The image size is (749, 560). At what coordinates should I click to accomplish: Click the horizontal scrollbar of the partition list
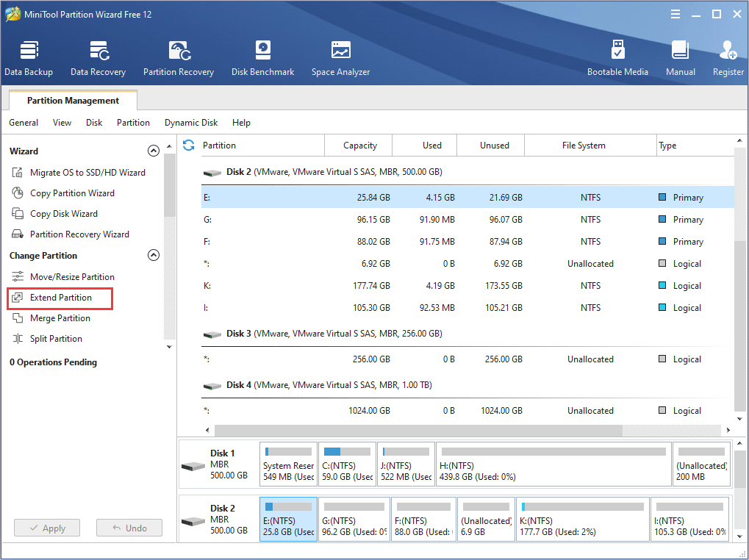coord(418,430)
